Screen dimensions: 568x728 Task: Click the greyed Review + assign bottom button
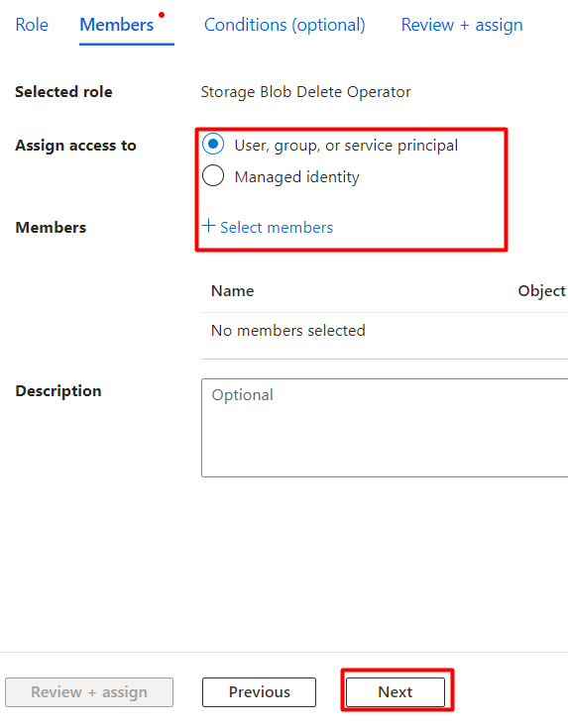click(89, 691)
